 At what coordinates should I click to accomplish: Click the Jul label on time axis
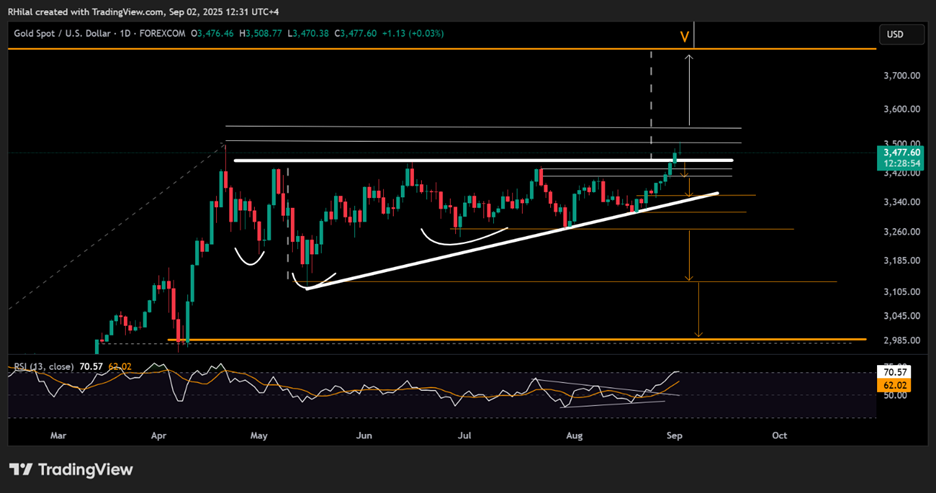464,436
